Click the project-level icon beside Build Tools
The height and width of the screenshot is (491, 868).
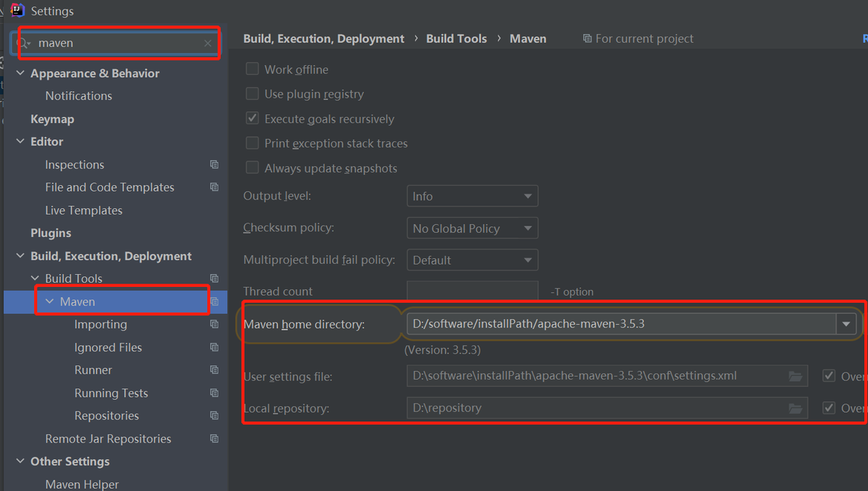point(214,278)
